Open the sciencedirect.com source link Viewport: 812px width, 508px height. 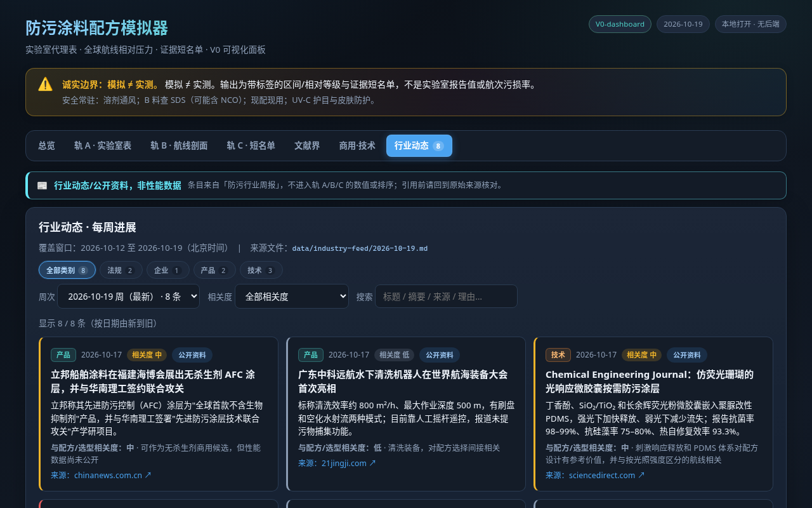[x=607, y=475]
